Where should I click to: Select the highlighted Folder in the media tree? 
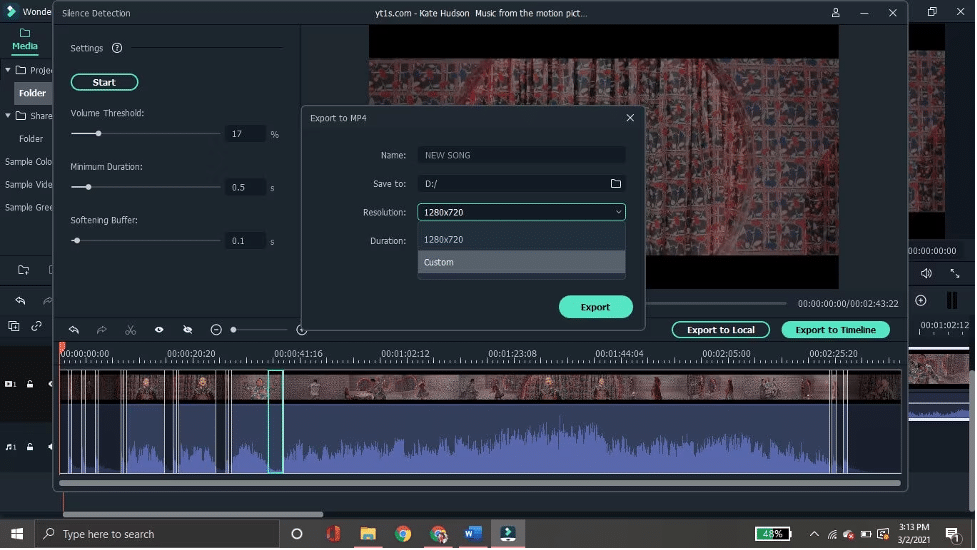pos(32,93)
